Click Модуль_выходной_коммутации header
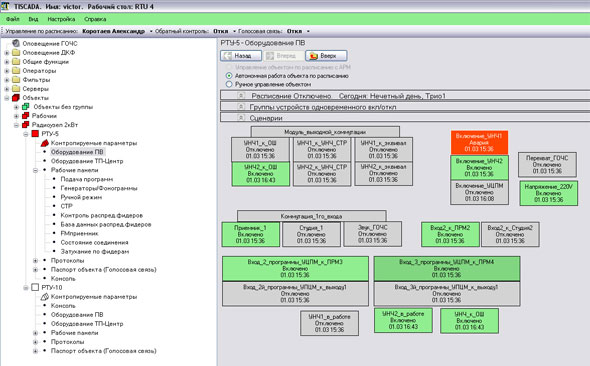Screen dimensions: 590x366 pyautogui.click(x=325, y=132)
